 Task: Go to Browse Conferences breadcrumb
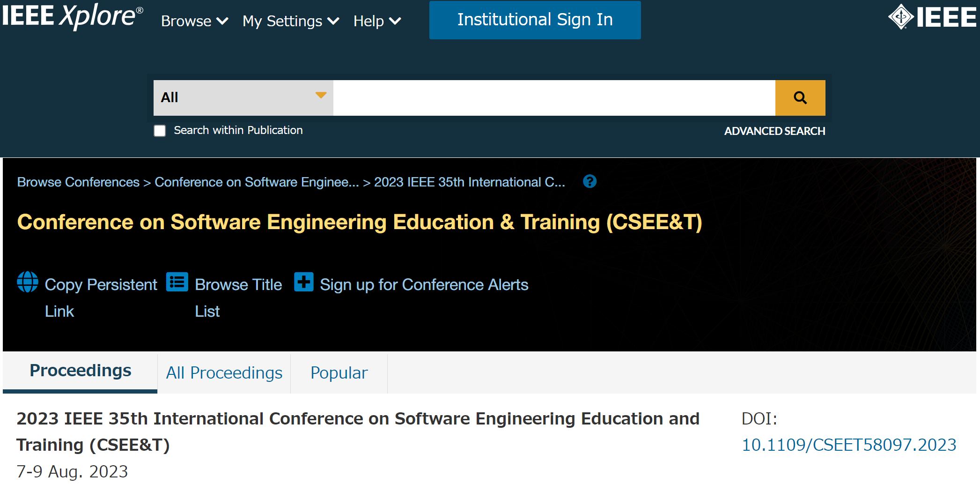tap(78, 182)
